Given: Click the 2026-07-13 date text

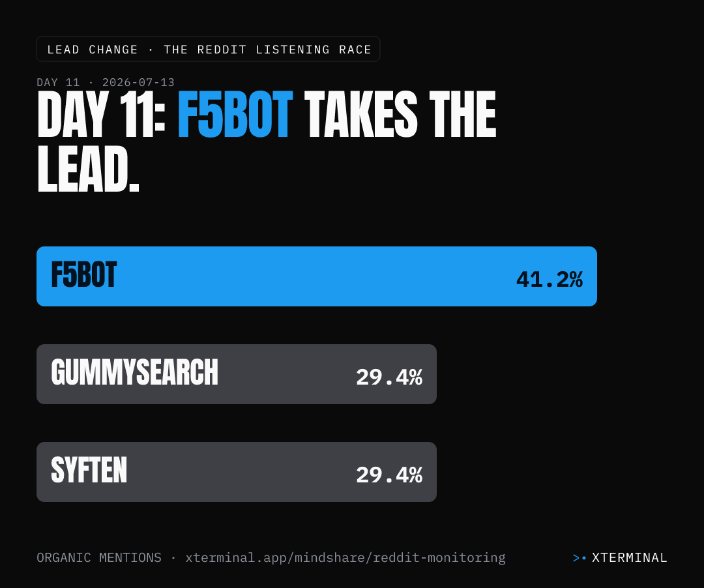Looking at the screenshot, I should (x=138, y=83).
